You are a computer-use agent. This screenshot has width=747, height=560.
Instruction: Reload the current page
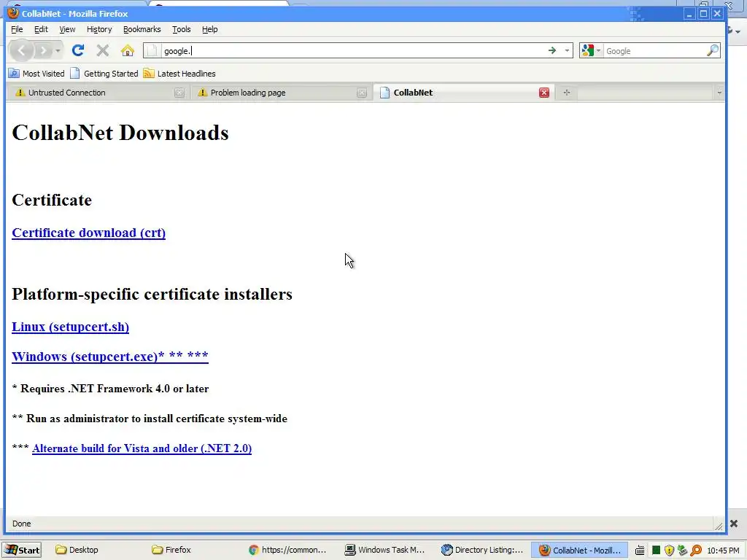tap(78, 50)
